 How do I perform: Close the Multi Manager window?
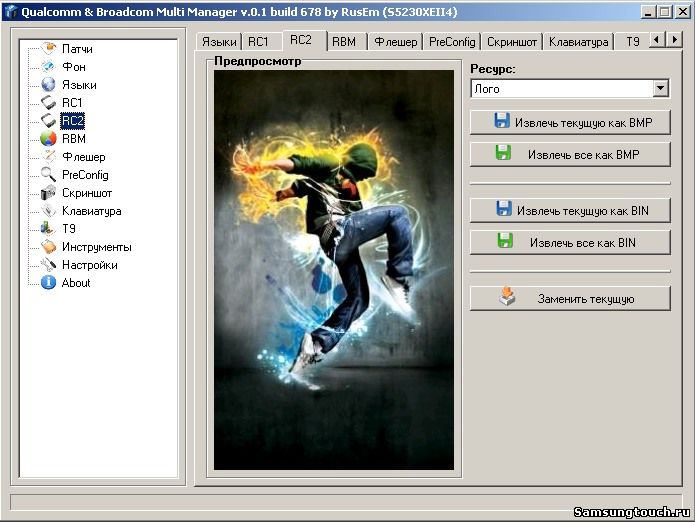click(683, 12)
